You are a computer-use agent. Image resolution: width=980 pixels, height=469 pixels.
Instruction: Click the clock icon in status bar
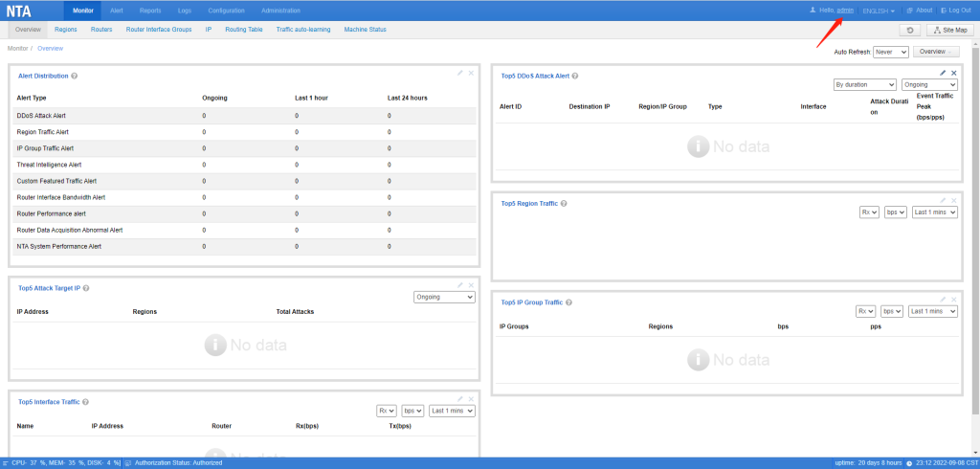tap(909, 463)
